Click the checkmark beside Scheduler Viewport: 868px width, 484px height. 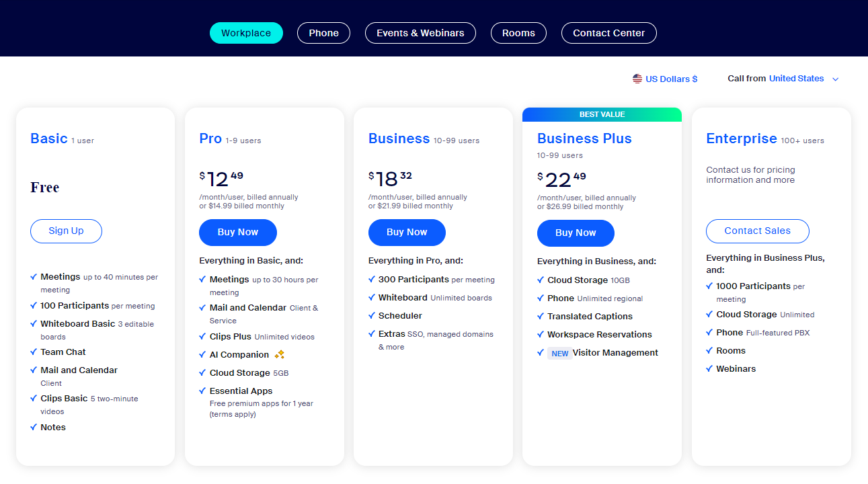point(372,315)
